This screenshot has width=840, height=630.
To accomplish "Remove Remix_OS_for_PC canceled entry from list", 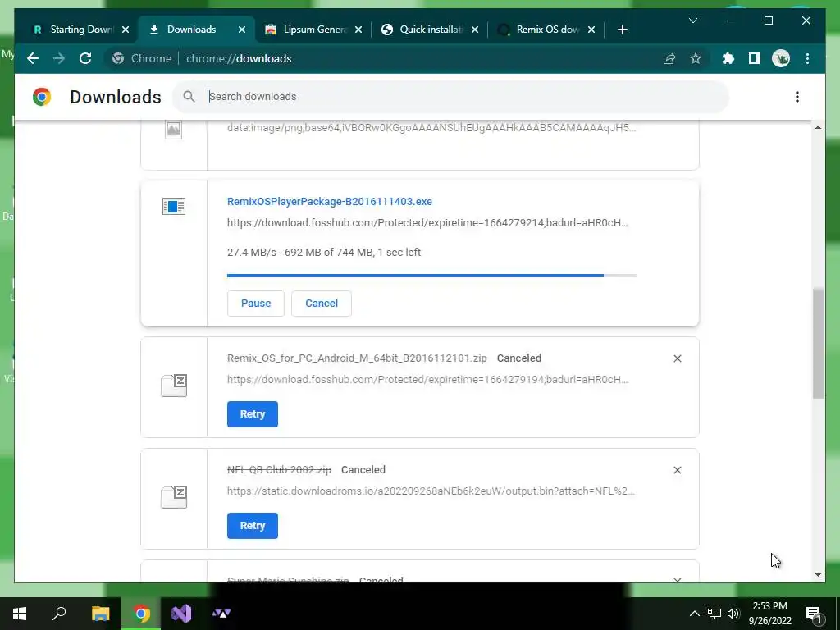I will pos(677,358).
